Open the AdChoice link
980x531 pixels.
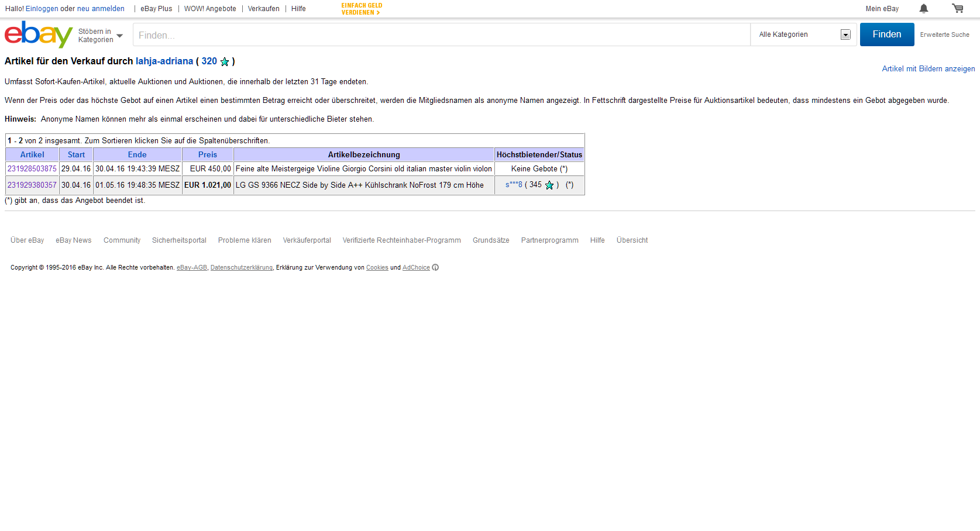point(416,268)
